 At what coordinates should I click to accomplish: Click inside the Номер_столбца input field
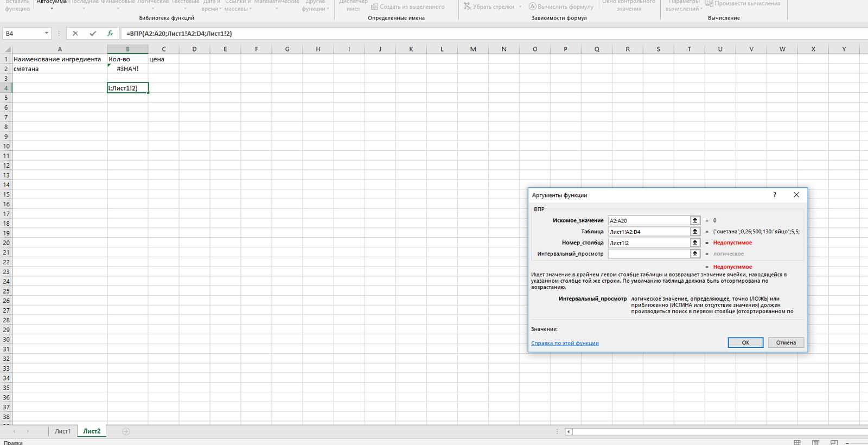click(x=648, y=243)
